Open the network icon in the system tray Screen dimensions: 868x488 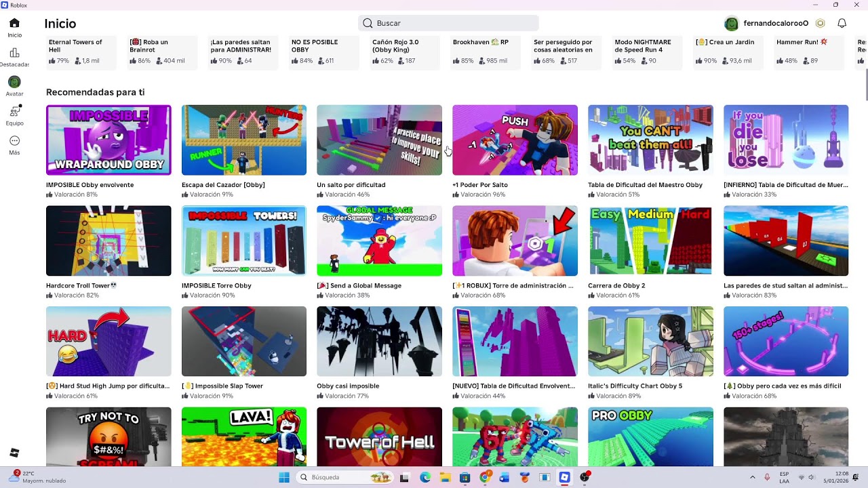pyautogui.click(x=802, y=477)
